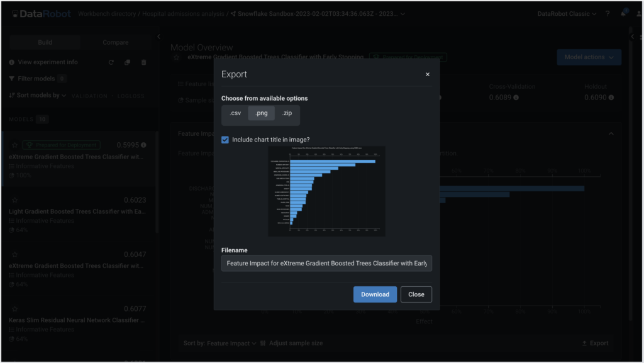
Task: Select the .zip export option
Action: click(x=287, y=113)
